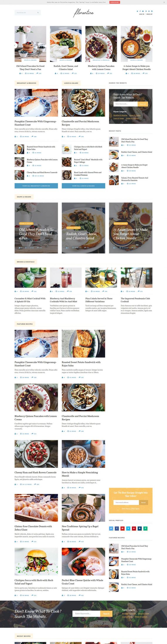Image resolution: width=167 pixels, height=644 pixels.
Task: Open the Lunch & Salads category tab
Action: tap(71, 83)
